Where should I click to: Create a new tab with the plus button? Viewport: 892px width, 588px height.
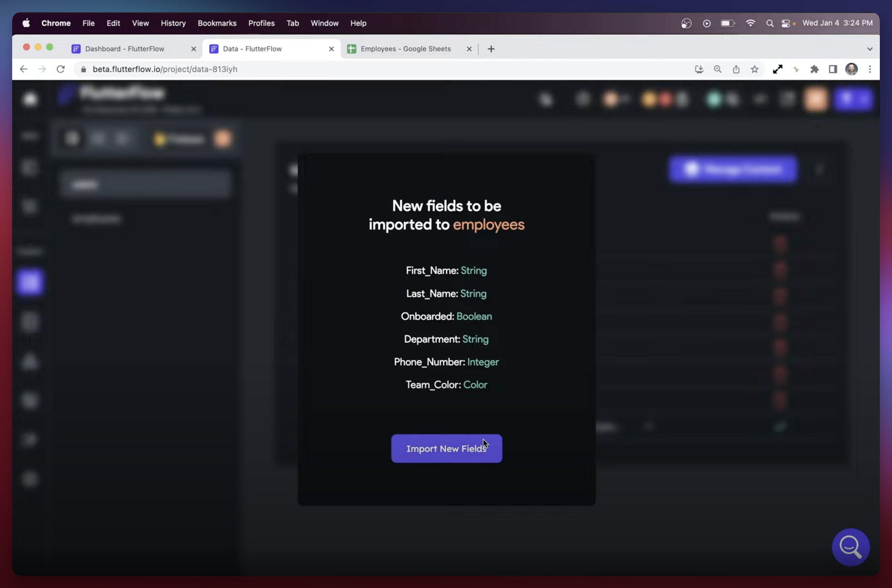[491, 49]
